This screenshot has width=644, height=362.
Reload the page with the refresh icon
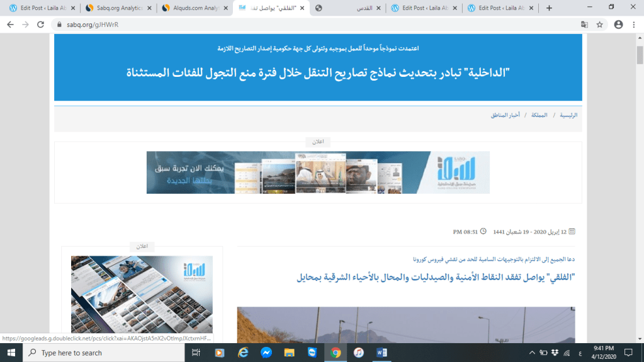point(41,25)
